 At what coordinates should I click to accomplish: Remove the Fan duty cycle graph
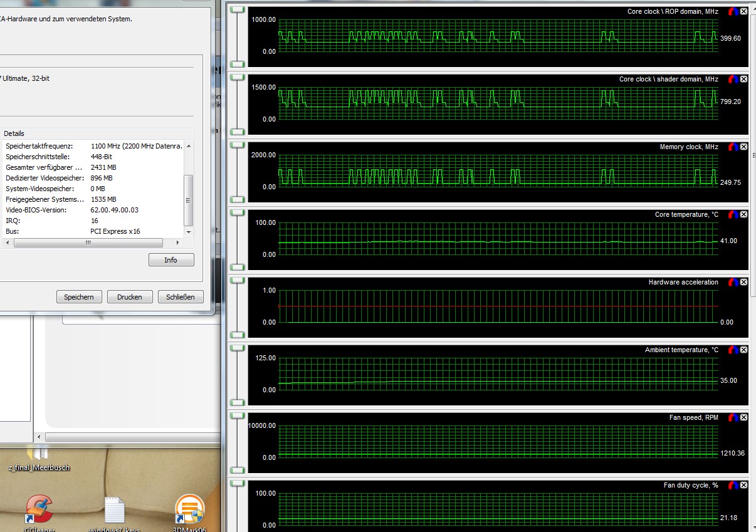click(x=743, y=485)
